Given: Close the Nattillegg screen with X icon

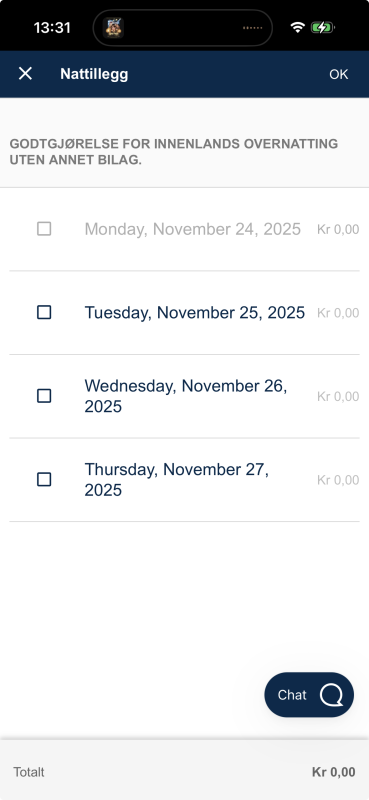Looking at the screenshot, I should 25,74.
